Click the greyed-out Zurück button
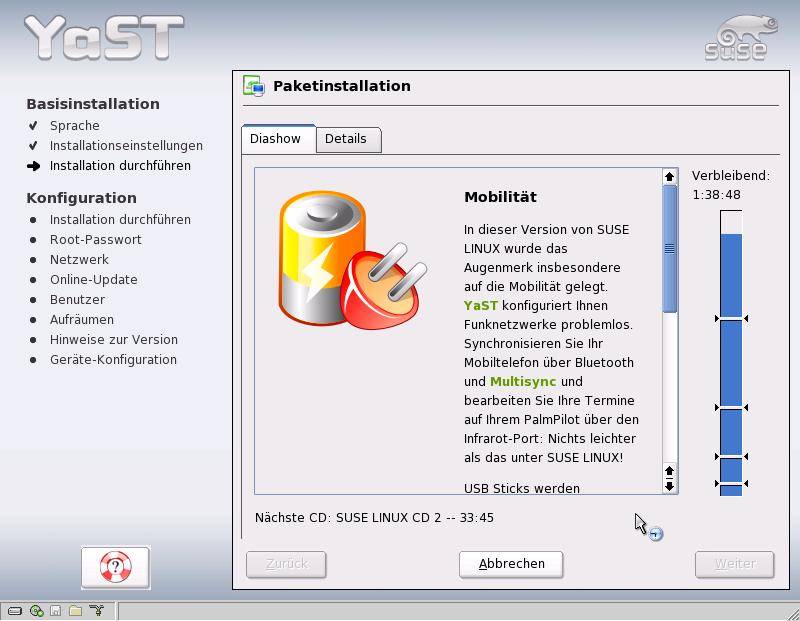Viewport: 800px width, 621px height. [286, 564]
